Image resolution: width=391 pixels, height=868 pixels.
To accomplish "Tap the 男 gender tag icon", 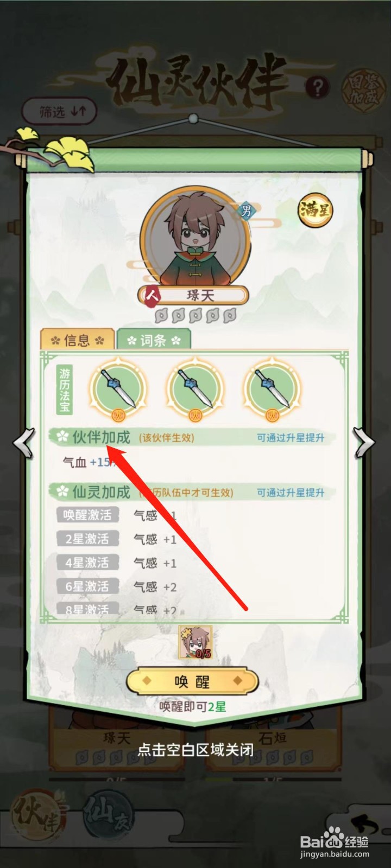I will click(246, 210).
